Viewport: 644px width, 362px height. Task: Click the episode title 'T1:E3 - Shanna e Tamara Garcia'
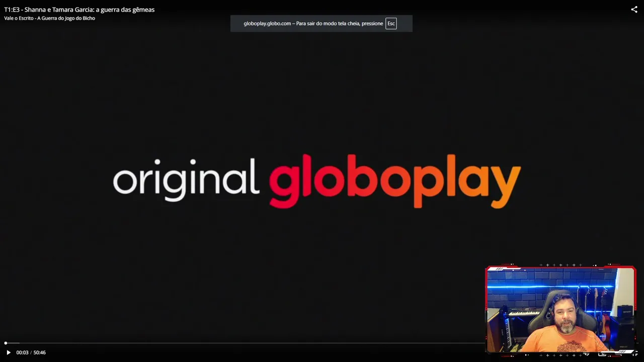coord(79,10)
